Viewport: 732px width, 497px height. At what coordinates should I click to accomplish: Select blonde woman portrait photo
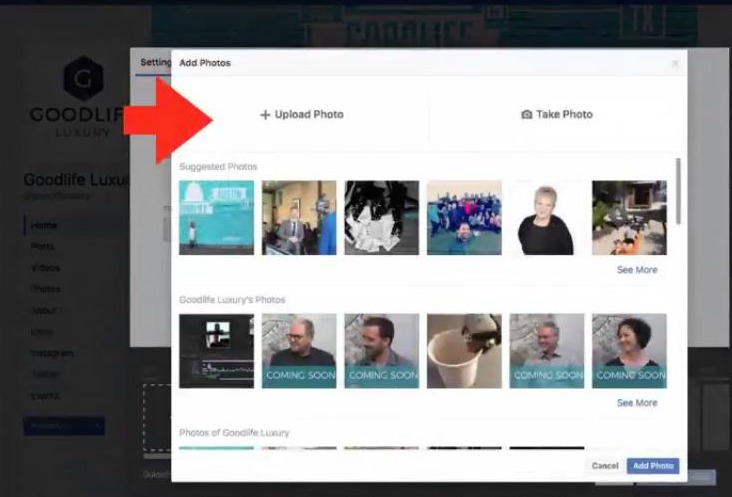click(x=547, y=217)
